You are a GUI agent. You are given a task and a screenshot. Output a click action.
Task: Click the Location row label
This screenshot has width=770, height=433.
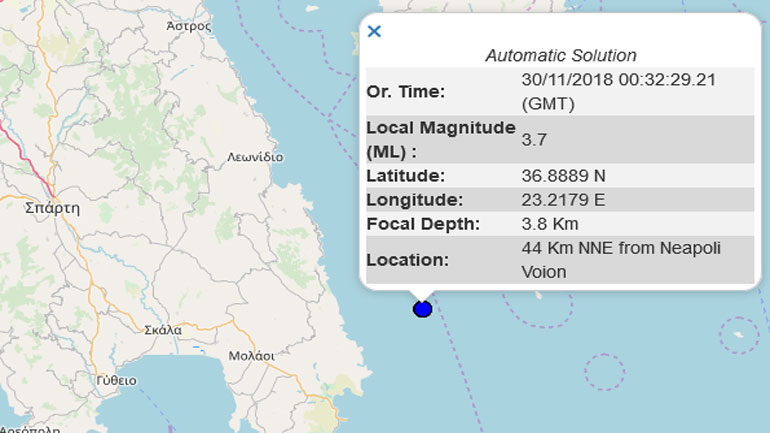[x=405, y=259]
